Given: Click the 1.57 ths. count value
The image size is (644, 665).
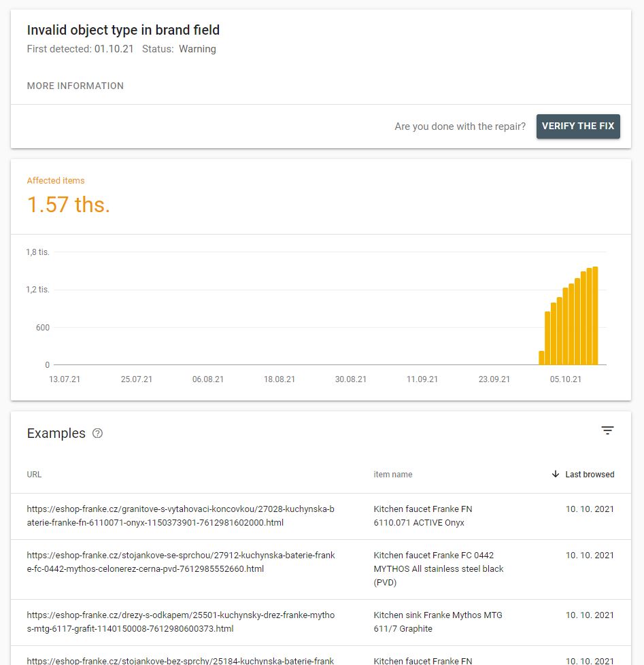Looking at the screenshot, I should 67,204.
